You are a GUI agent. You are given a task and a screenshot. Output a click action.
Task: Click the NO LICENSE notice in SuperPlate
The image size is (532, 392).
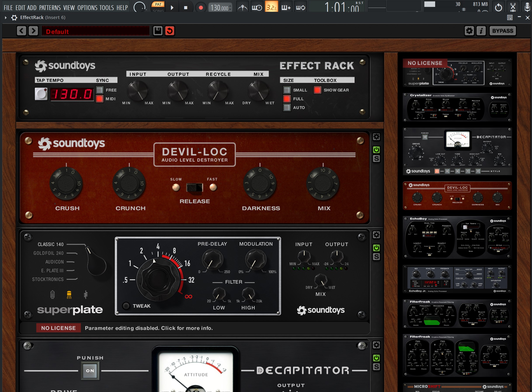(58, 328)
